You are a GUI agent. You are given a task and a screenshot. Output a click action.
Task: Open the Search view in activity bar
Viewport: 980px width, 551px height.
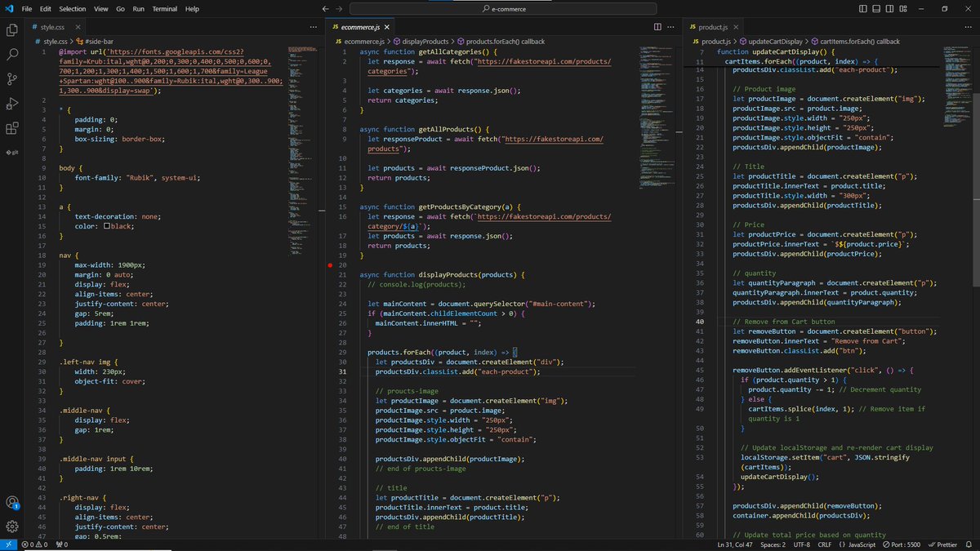12,55
